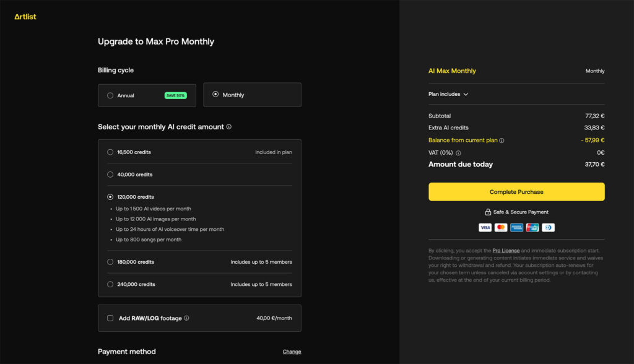Viewport: 634px width, 364px height.
Task: Choose the 40,000 credits option
Action: tap(110, 175)
